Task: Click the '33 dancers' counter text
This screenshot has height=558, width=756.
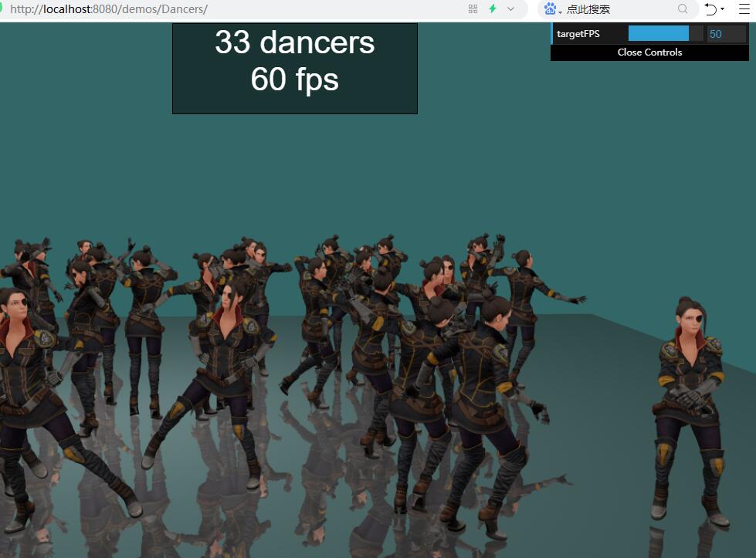Action: (x=294, y=42)
